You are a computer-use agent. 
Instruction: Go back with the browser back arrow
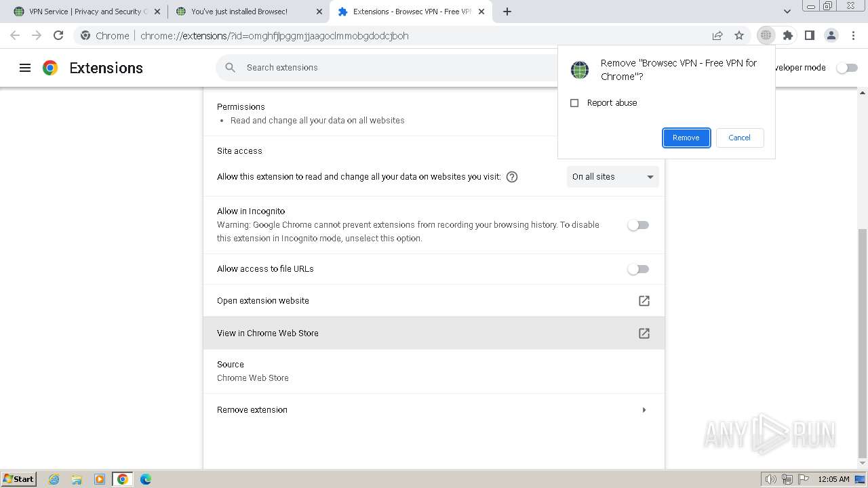click(x=15, y=35)
